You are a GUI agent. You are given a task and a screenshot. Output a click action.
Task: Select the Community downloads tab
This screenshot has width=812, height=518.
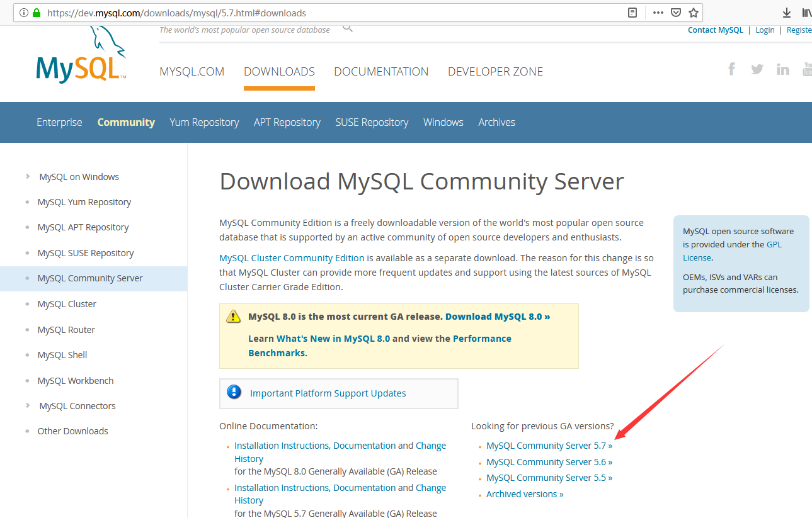(126, 122)
